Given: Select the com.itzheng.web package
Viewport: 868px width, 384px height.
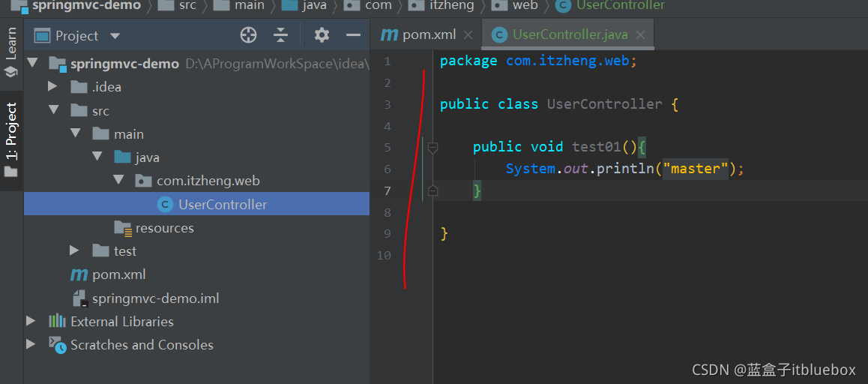Looking at the screenshot, I should click(208, 181).
